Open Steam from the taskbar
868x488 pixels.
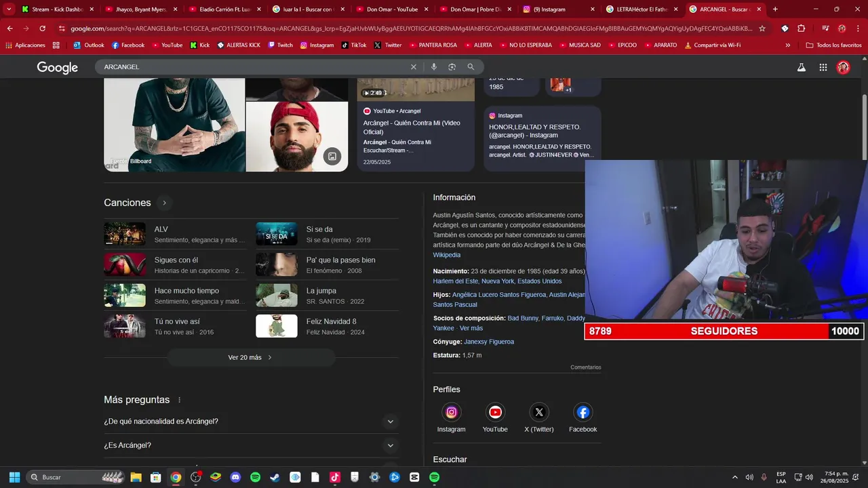tap(275, 477)
